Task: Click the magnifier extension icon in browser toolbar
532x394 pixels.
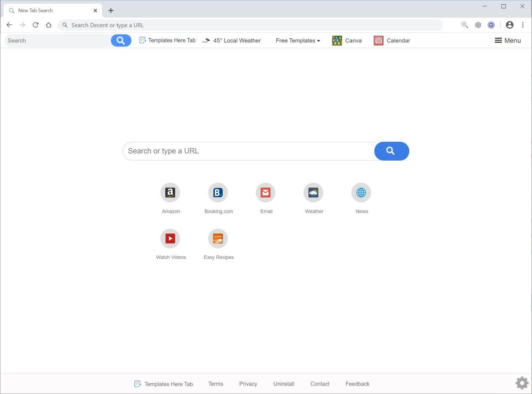Action: coord(465,25)
